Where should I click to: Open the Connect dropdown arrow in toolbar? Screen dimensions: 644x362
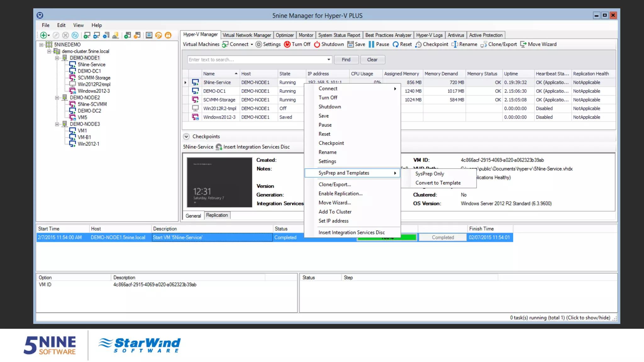[252, 45]
